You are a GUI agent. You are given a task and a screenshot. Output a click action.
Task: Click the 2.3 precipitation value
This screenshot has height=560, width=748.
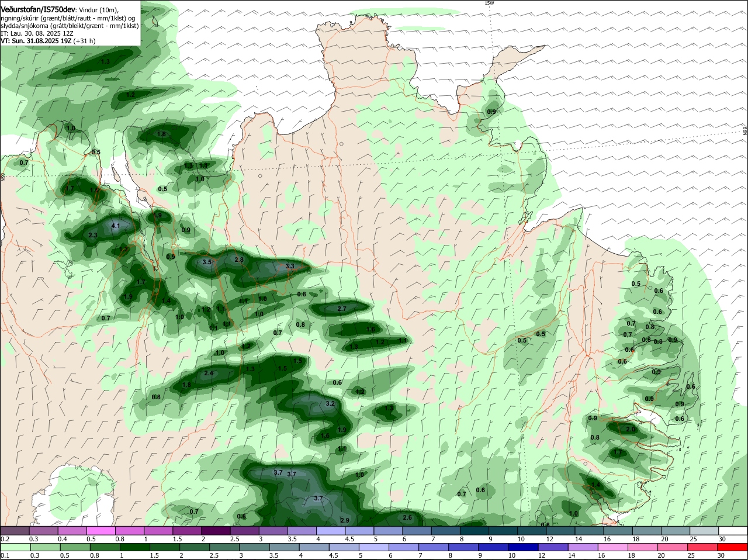92,235
